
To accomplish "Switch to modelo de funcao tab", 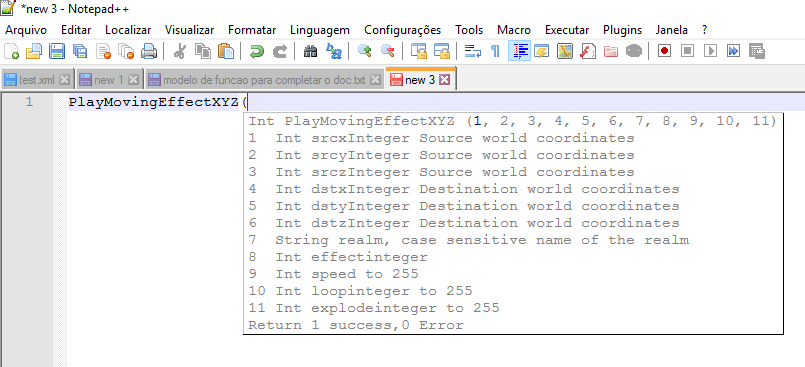I will click(x=264, y=80).
